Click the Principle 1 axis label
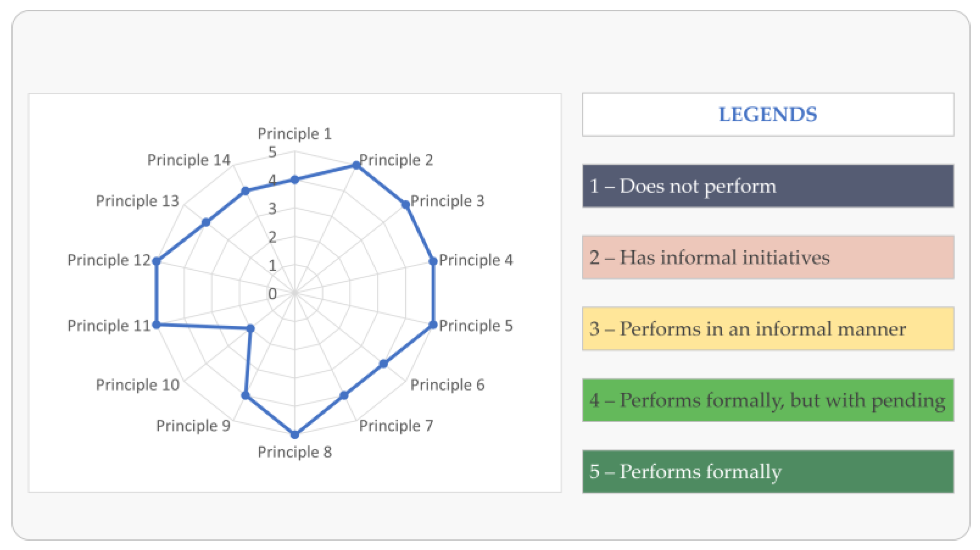Screen dimensions: 980x550 point(295,134)
